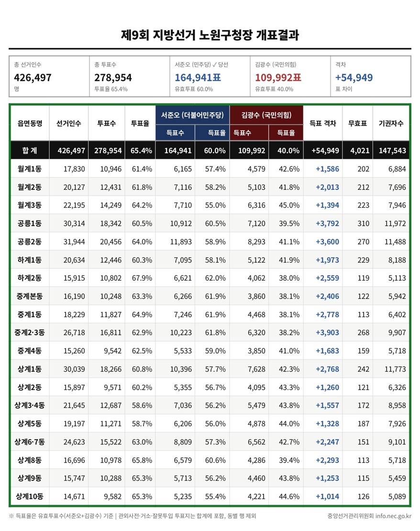Select the 하계2동 row label
The image size is (420, 531).
[30, 278]
